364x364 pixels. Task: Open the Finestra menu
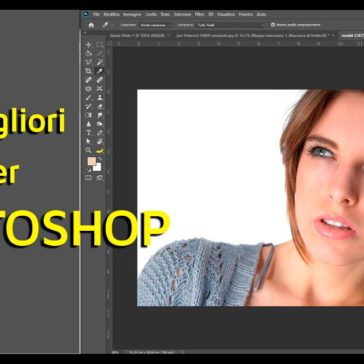pyautogui.click(x=246, y=14)
